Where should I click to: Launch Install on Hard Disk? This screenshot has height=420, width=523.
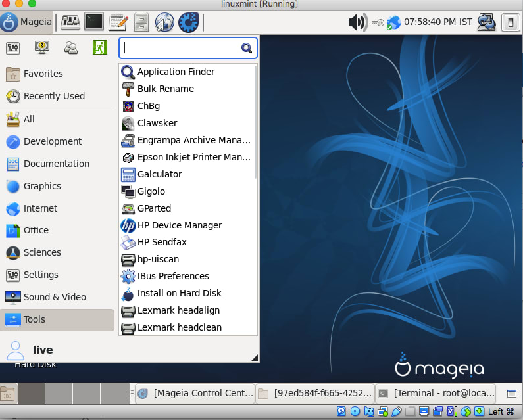(187, 293)
